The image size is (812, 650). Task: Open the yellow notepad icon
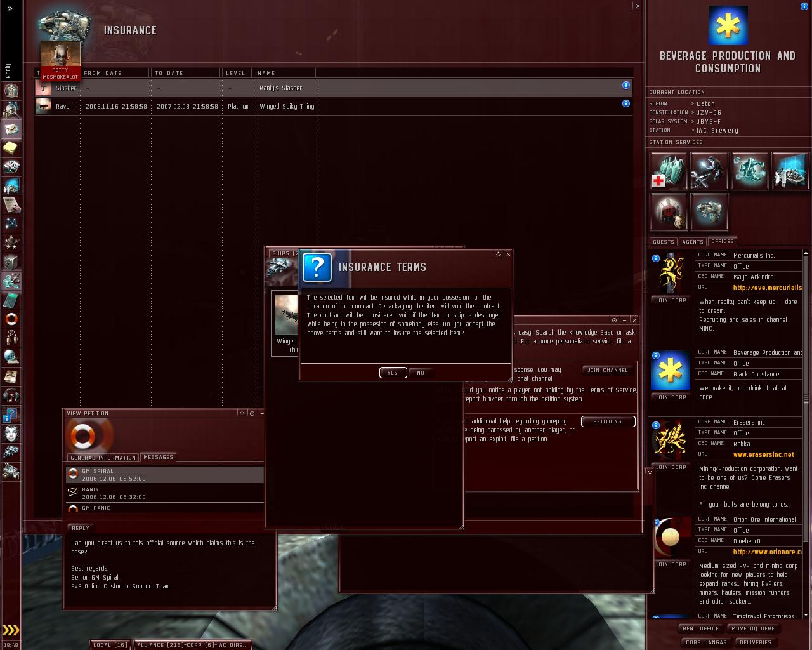(x=11, y=148)
